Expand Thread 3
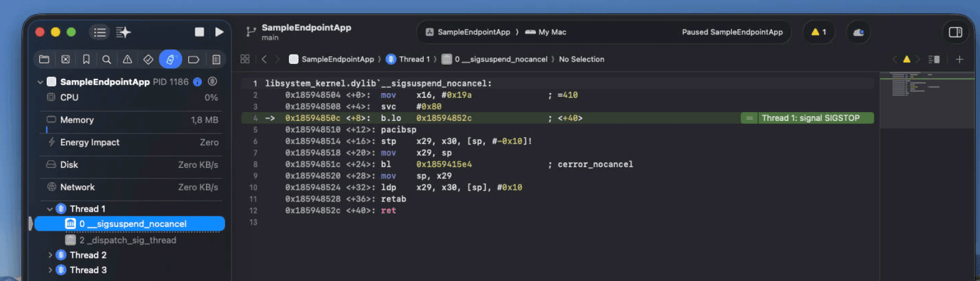This screenshot has height=281, width=980. pyautogui.click(x=50, y=270)
